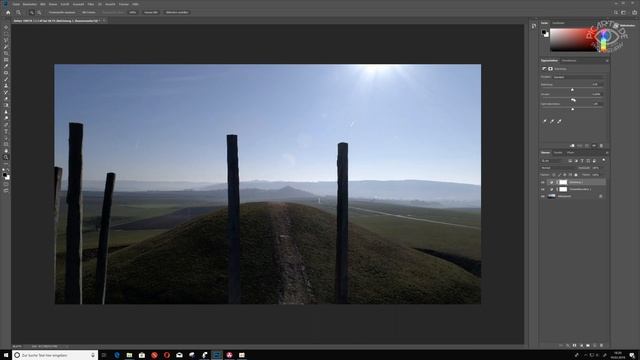
Task: Open the layer blend mode dropdown
Action: 558,168
